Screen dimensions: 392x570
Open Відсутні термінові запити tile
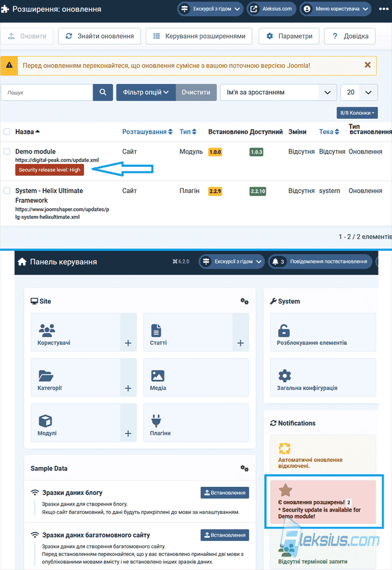[x=323, y=550]
